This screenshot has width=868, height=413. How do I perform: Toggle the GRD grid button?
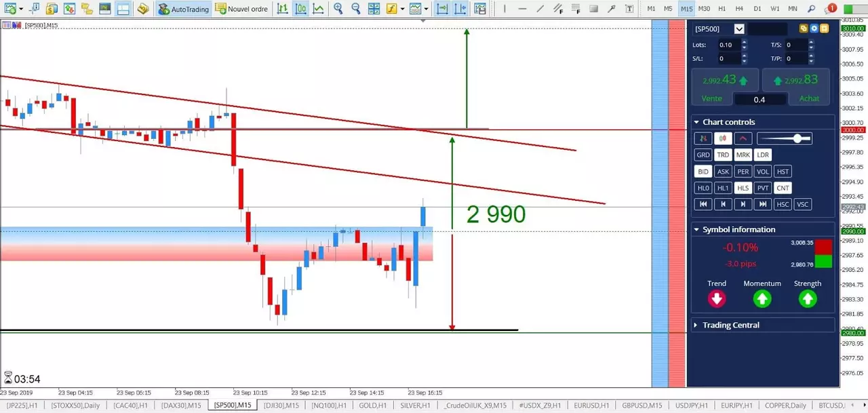[x=703, y=155]
